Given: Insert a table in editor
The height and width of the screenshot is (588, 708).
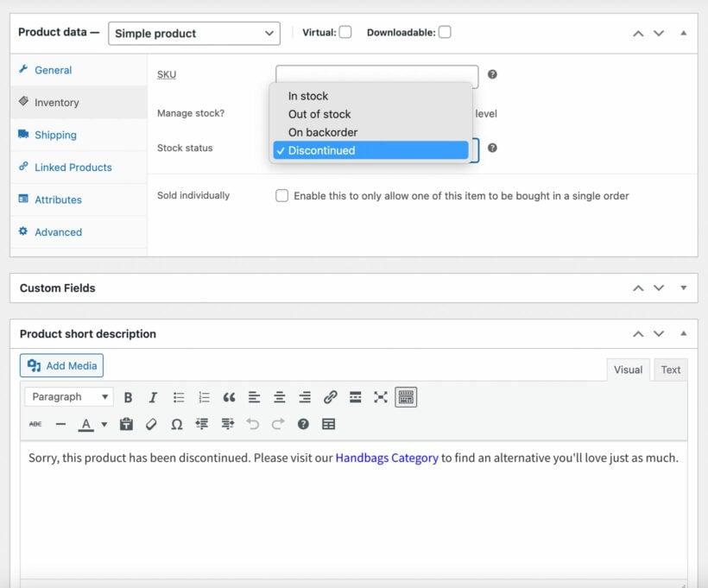Looking at the screenshot, I should pyautogui.click(x=329, y=424).
